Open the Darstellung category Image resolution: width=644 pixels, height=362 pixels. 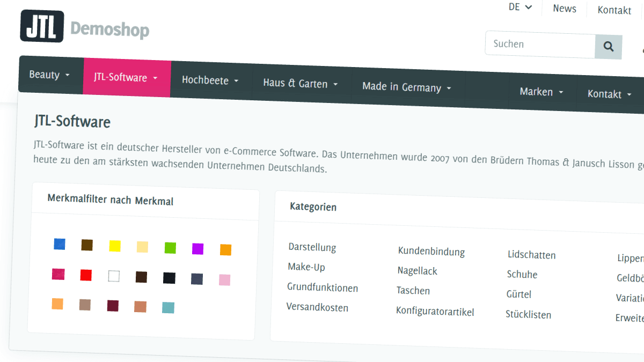312,247
